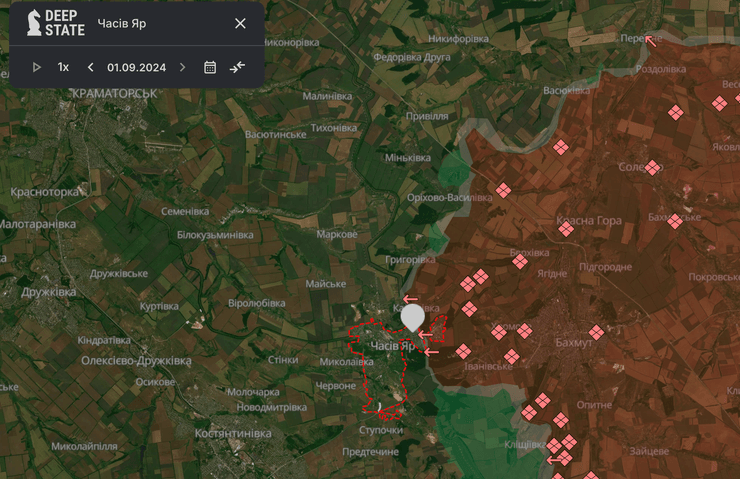The height and width of the screenshot is (479, 740).
Task: Click the unit diamond marker near Іванівське
Action: [x=512, y=356]
